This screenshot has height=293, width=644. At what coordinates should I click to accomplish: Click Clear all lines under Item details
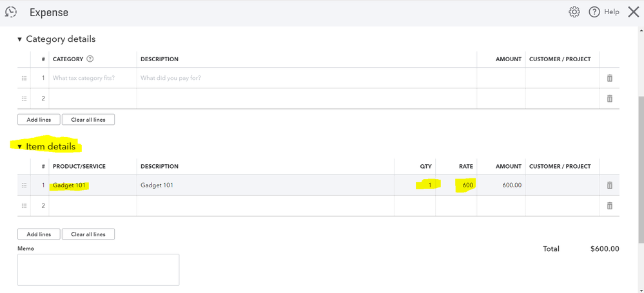pos(88,234)
